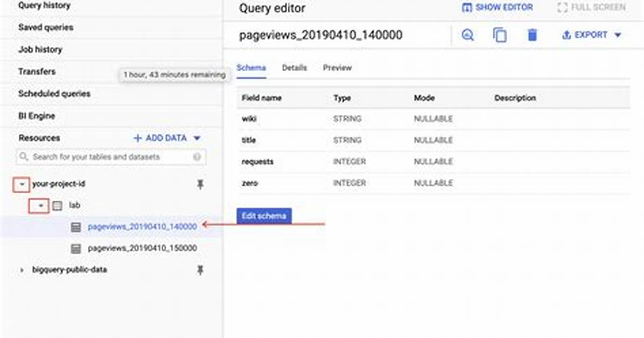Select table pageviews_20190410_150000 in tree
This screenshot has height=338, width=644.
(x=142, y=248)
